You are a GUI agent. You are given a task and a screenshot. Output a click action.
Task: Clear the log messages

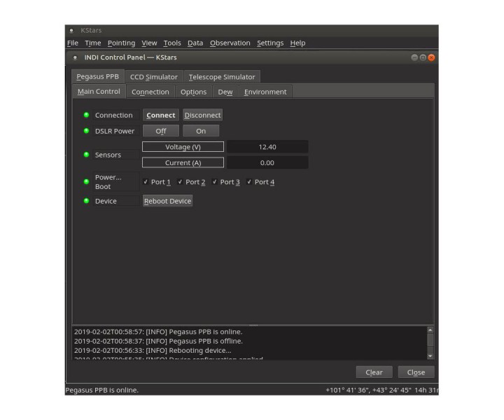click(374, 372)
